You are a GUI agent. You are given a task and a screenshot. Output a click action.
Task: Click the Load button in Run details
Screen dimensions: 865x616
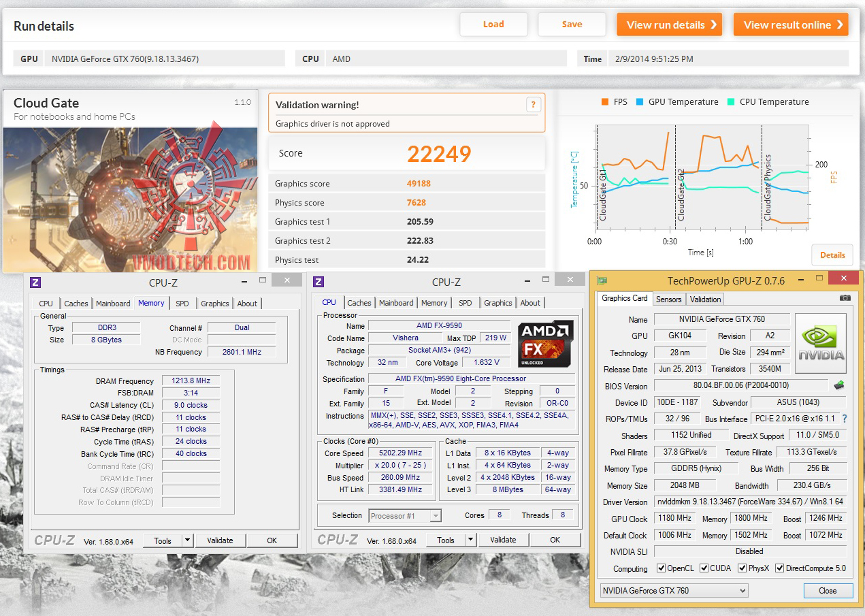point(493,25)
